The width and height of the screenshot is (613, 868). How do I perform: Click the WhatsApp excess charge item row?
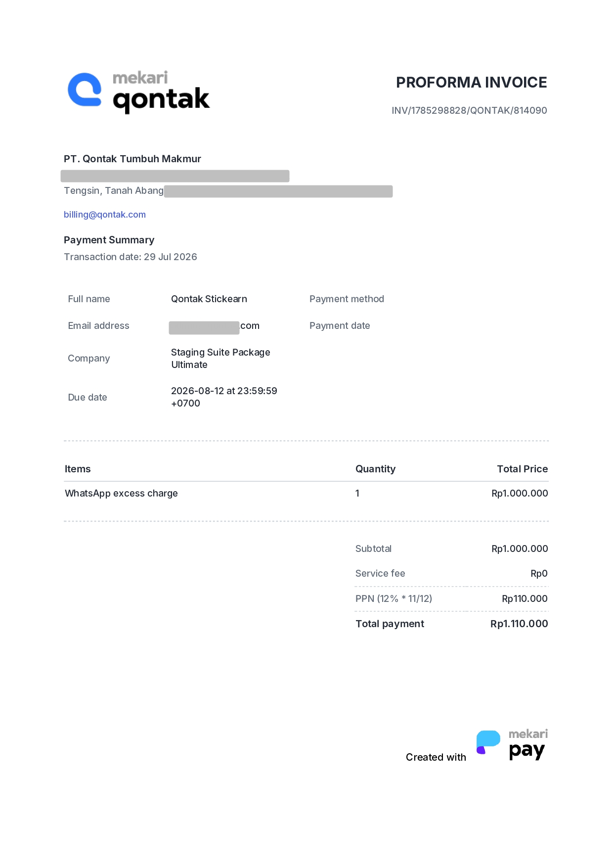(x=306, y=494)
